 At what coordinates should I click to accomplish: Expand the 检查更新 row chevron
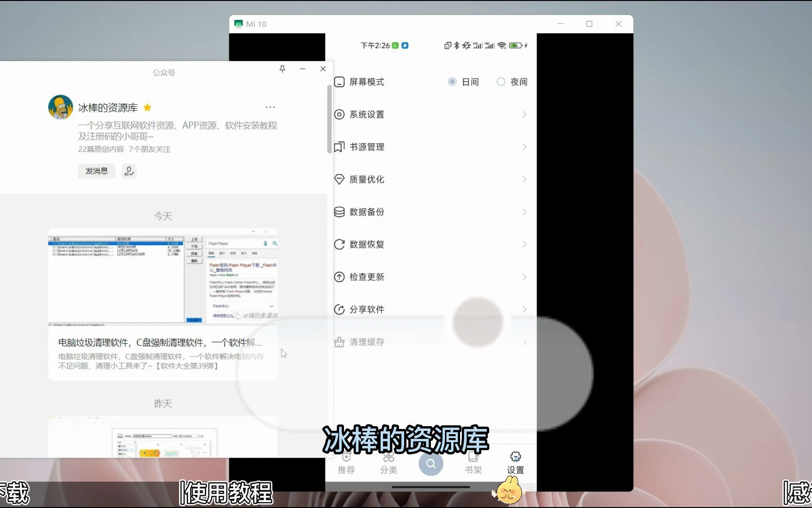coord(524,277)
